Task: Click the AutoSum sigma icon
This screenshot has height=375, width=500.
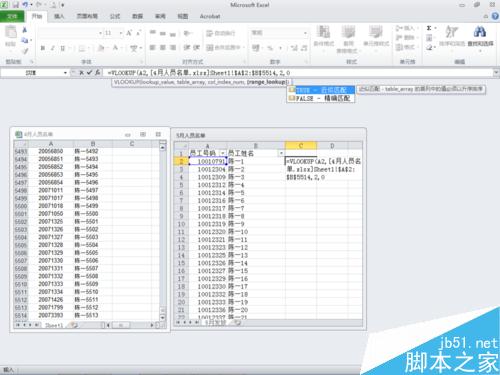Action: (429, 28)
